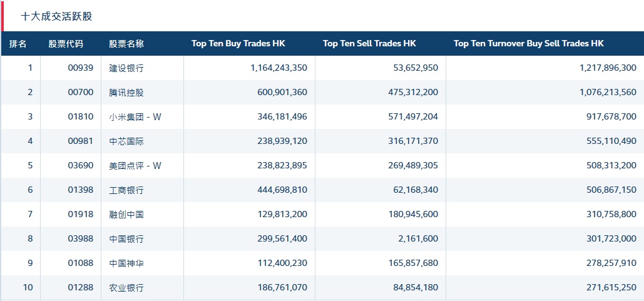Sort by Top Ten Buy Trades HK header
644x301 pixels.
pos(238,44)
